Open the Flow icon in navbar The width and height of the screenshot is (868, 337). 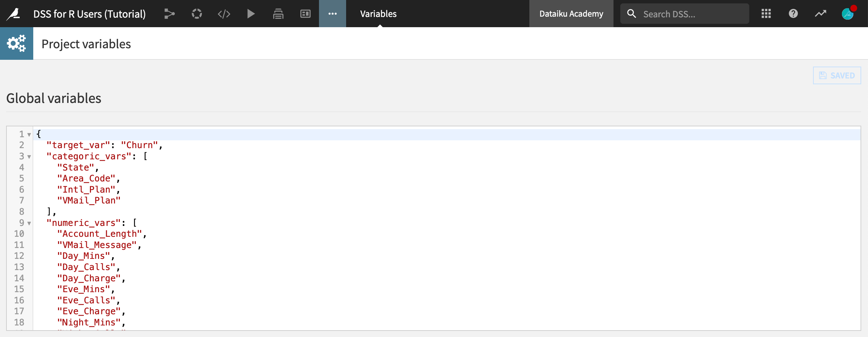click(169, 14)
